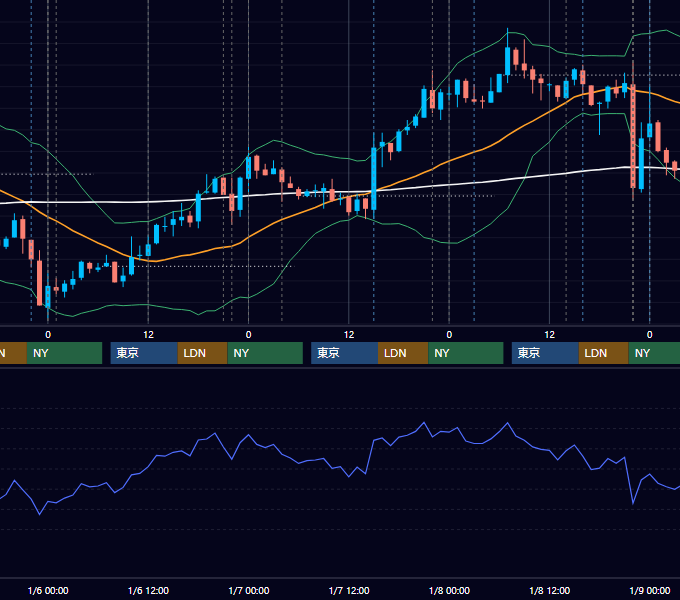Click the NY session block spanning 1/7 00:00
This screenshot has width=680, height=600.
(x=265, y=353)
